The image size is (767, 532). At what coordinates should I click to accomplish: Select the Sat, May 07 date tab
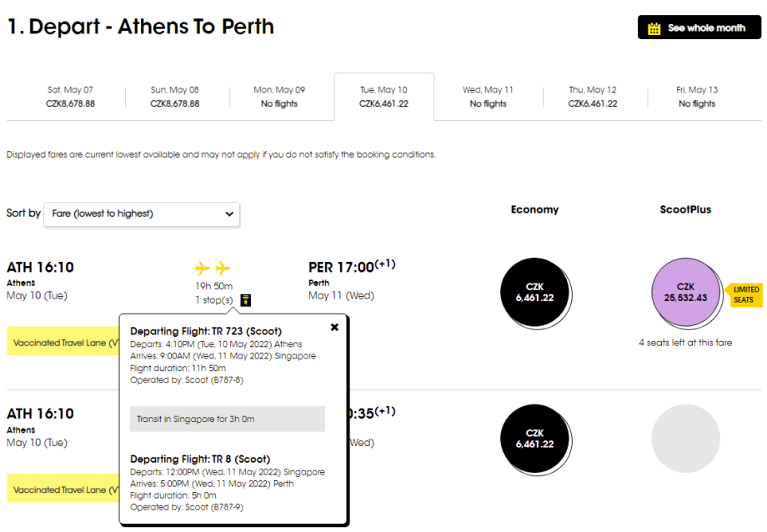click(x=70, y=97)
